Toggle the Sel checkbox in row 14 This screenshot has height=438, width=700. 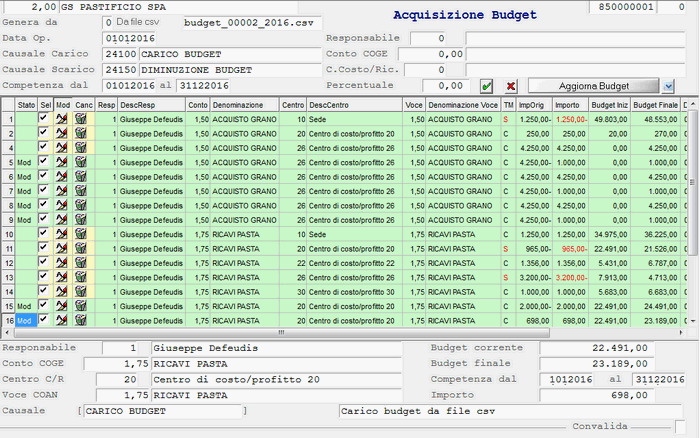43,291
